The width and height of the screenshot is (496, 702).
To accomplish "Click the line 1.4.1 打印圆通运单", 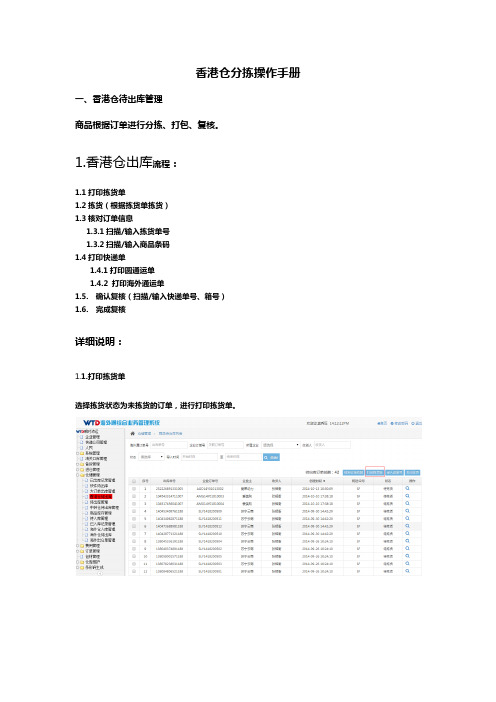I will [x=122, y=270].
